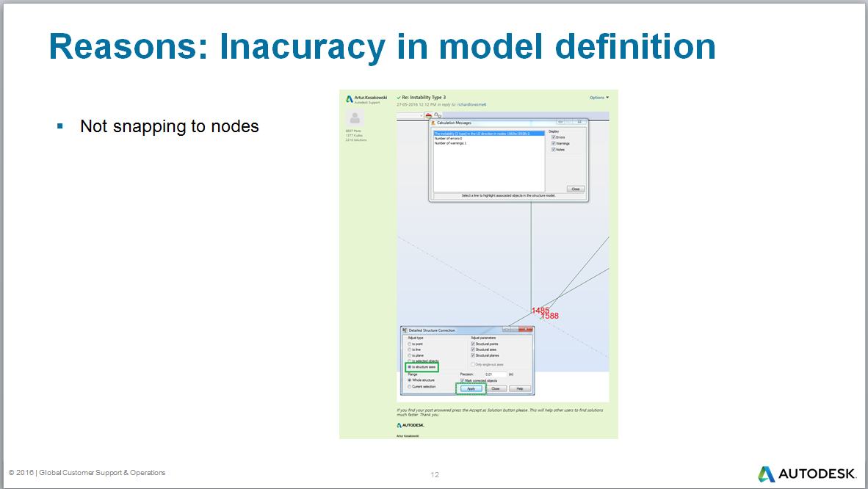868x489 pixels.
Task: Click the Precision input field
Action: tap(495, 374)
